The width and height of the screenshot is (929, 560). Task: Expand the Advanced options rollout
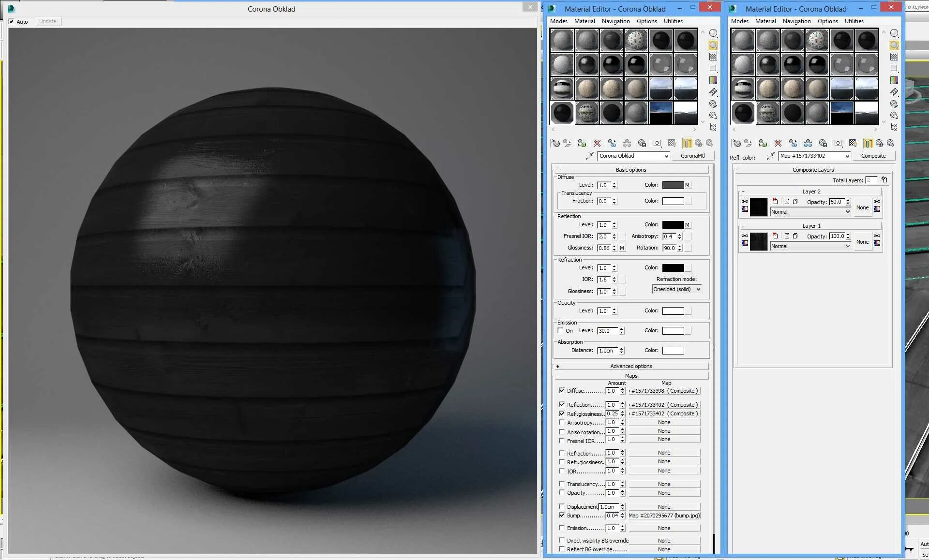pyautogui.click(x=631, y=366)
